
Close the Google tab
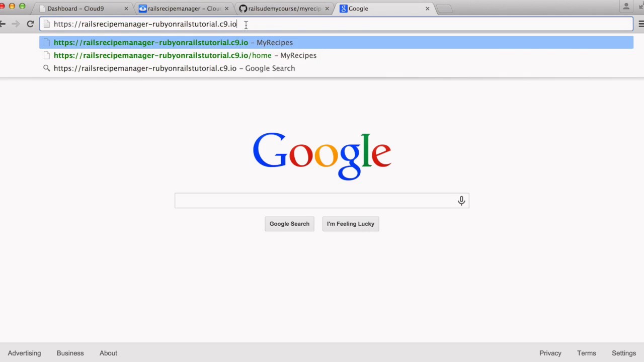point(428,9)
